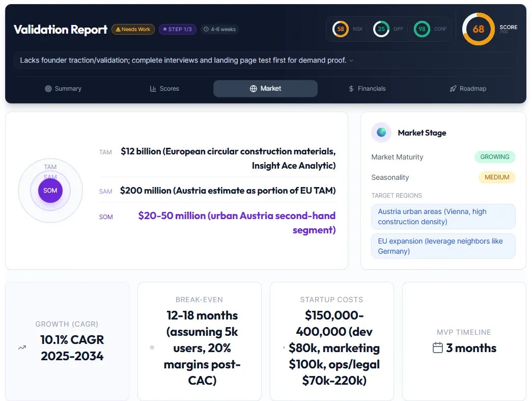The image size is (532, 401).
Task: Select the Financials dollar icon
Action: (x=350, y=88)
